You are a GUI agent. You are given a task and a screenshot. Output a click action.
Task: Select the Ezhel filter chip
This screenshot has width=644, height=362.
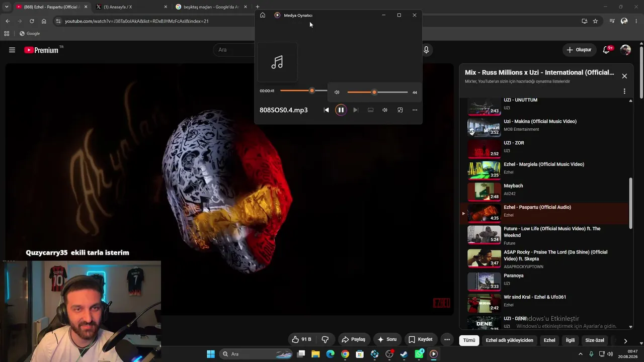click(549, 340)
